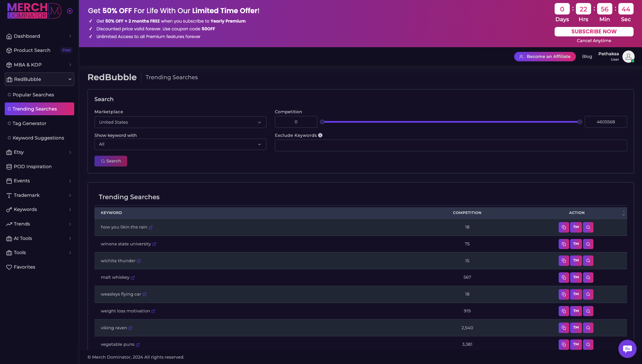Click the user profile avatar
The height and width of the screenshot is (364, 642).
pyautogui.click(x=628, y=57)
